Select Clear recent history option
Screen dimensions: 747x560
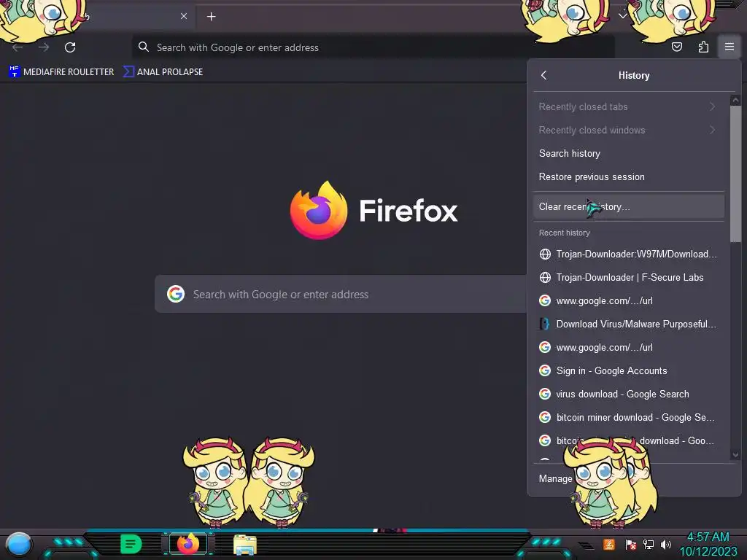pyautogui.click(x=628, y=206)
